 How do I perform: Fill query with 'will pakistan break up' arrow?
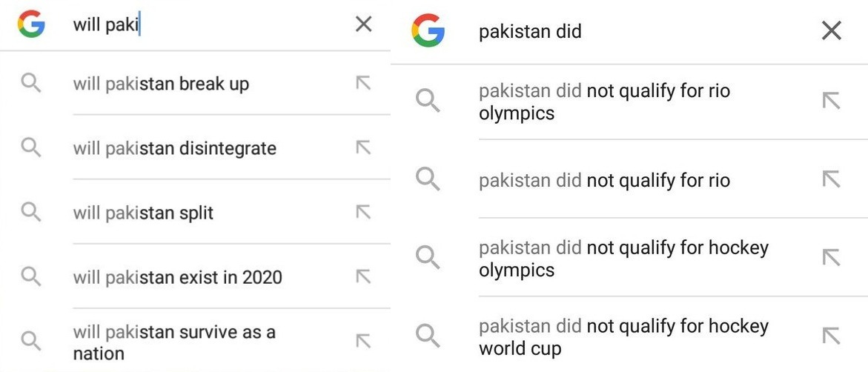pyautogui.click(x=363, y=83)
